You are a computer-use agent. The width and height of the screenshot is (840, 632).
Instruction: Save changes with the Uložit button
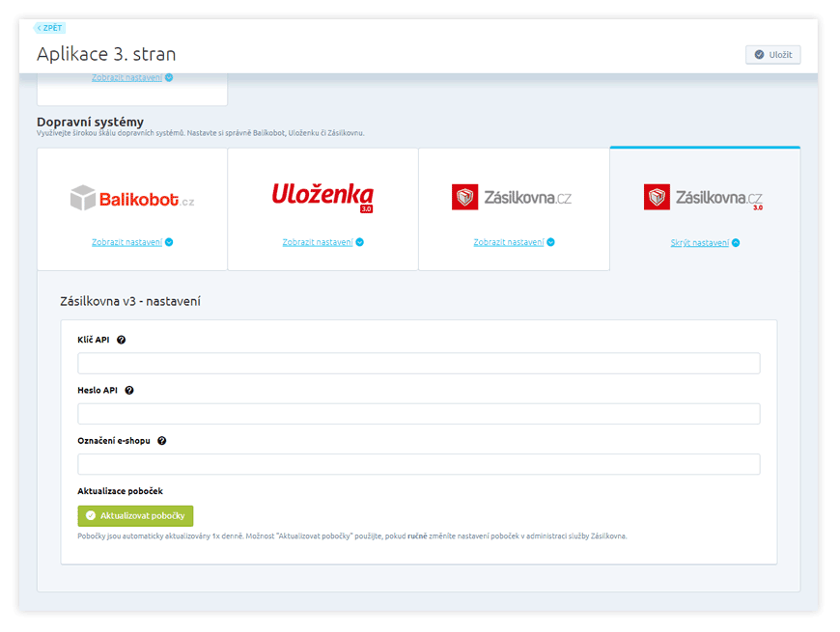773,55
